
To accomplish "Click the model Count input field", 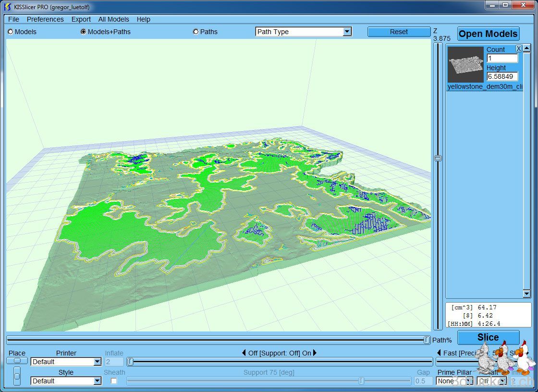I will (x=502, y=58).
